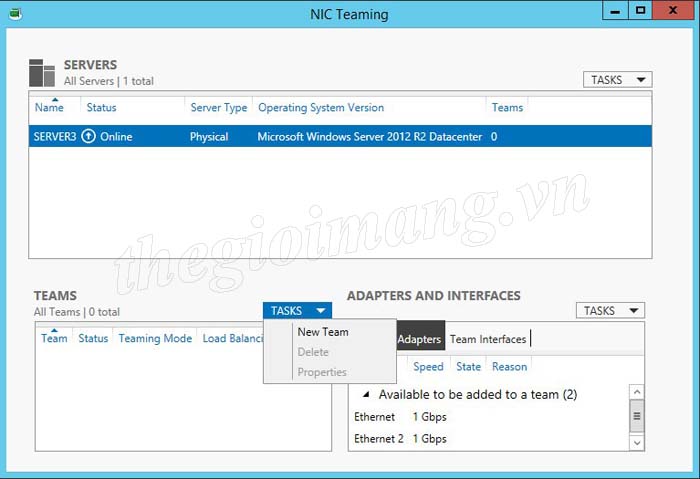
Task: Minimize the NIC Teaming window
Action: point(615,11)
